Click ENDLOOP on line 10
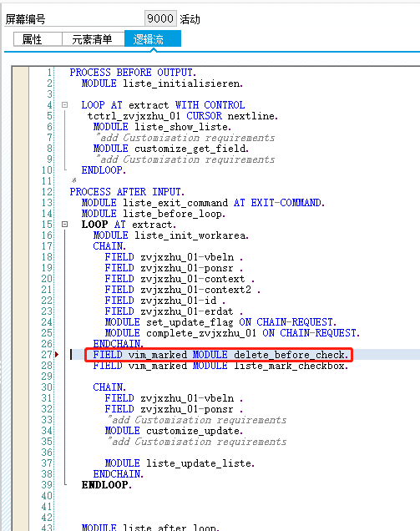This screenshot has height=531, width=420. click(104, 170)
